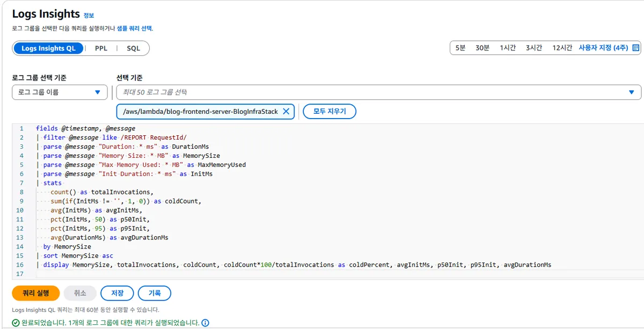Viewport: 644px width, 329px height.
Task: Expand the log group selection dropdown arrow
Action: click(632, 92)
